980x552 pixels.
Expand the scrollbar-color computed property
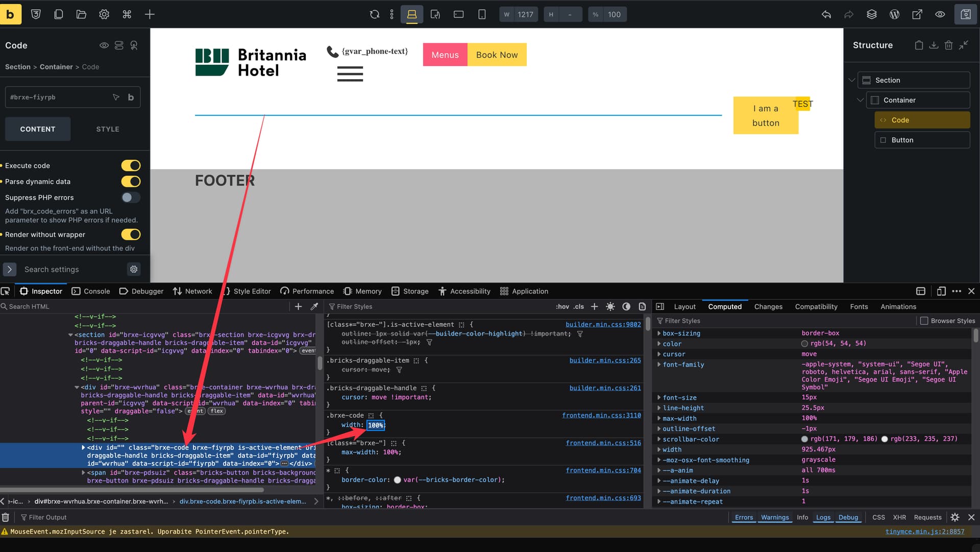659,439
